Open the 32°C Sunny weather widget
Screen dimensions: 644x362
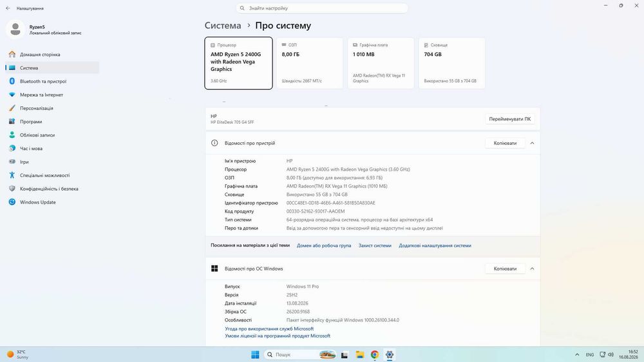(17, 355)
